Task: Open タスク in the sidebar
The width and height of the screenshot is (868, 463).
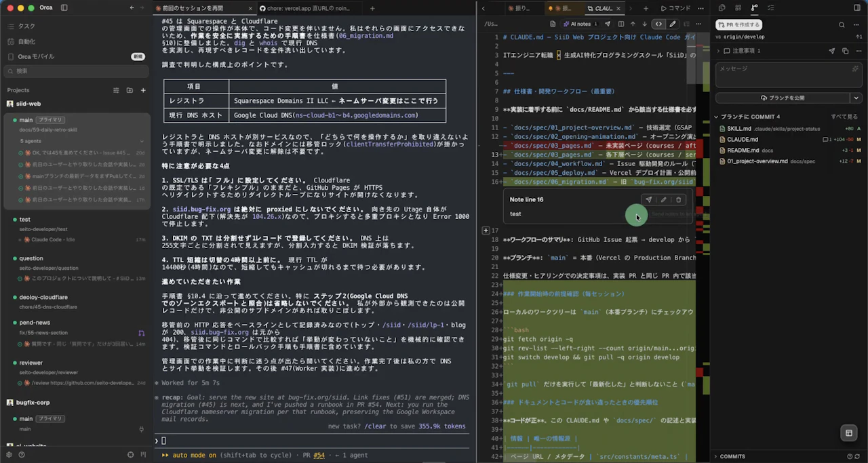Action: [x=26, y=26]
